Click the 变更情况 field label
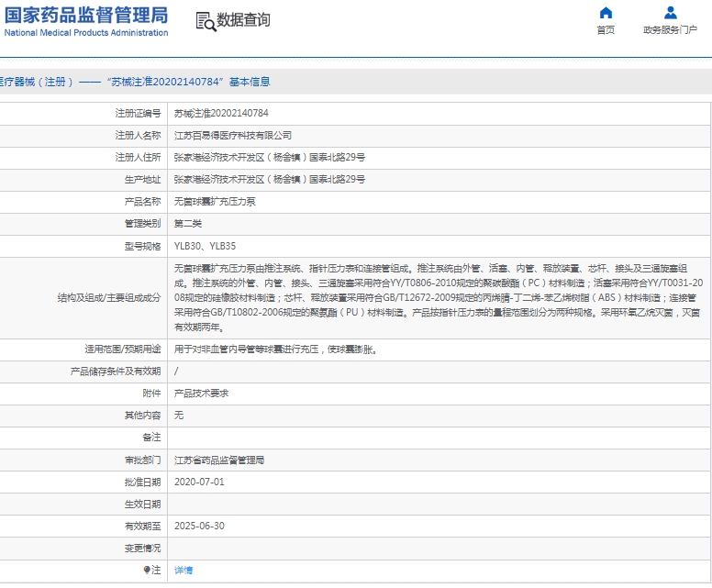 point(142,548)
